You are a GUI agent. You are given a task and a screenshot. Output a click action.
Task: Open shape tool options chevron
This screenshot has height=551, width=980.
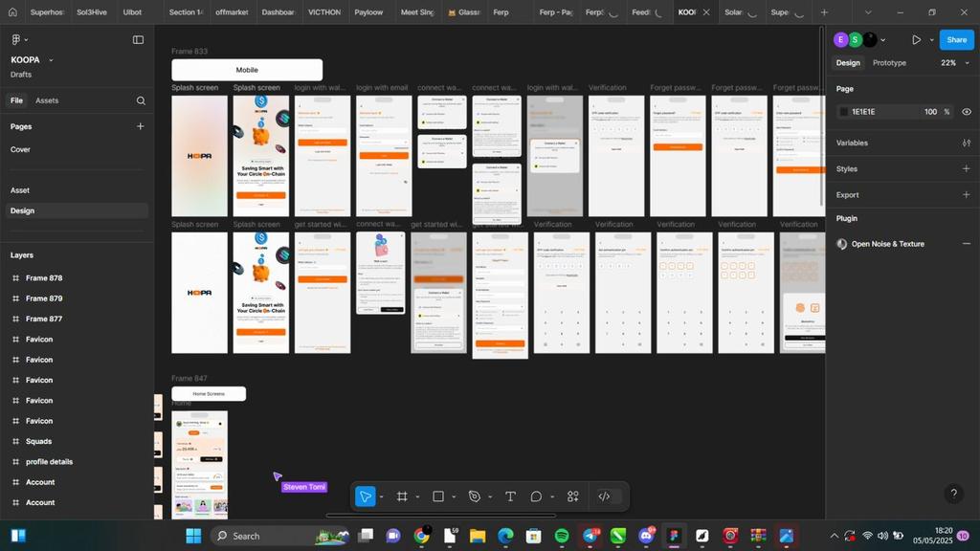click(454, 497)
